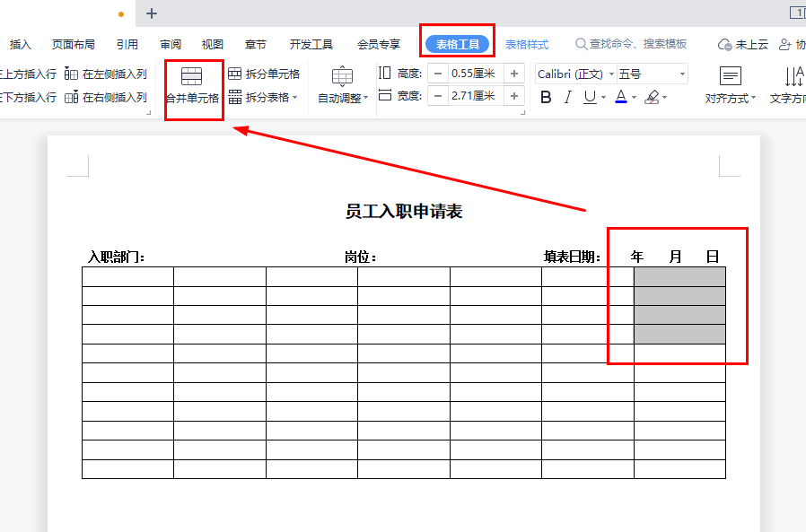Open the View (视图) tab
The height and width of the screenshot is (532, 806).
click(x=213, y=45)
